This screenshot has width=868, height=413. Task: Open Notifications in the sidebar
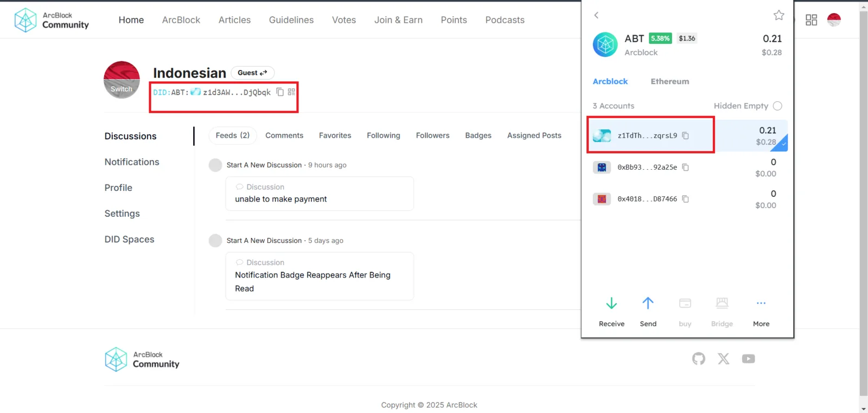[132, 162]
